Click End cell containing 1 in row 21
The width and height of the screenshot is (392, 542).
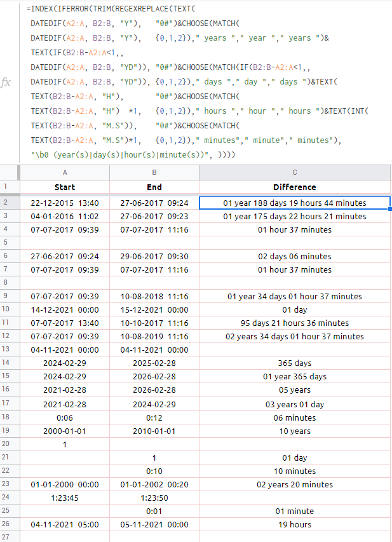point(154,457)
